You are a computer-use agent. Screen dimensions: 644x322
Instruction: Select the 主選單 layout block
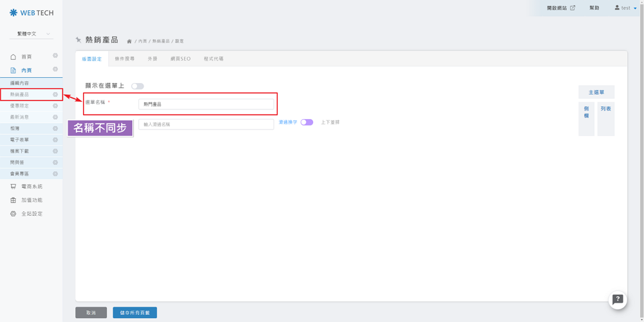coord(596,92)
